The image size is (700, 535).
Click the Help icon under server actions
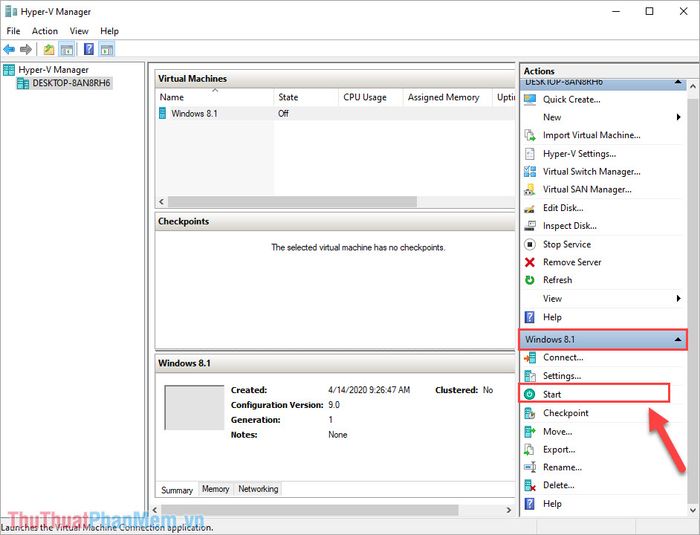coord(530,317)
